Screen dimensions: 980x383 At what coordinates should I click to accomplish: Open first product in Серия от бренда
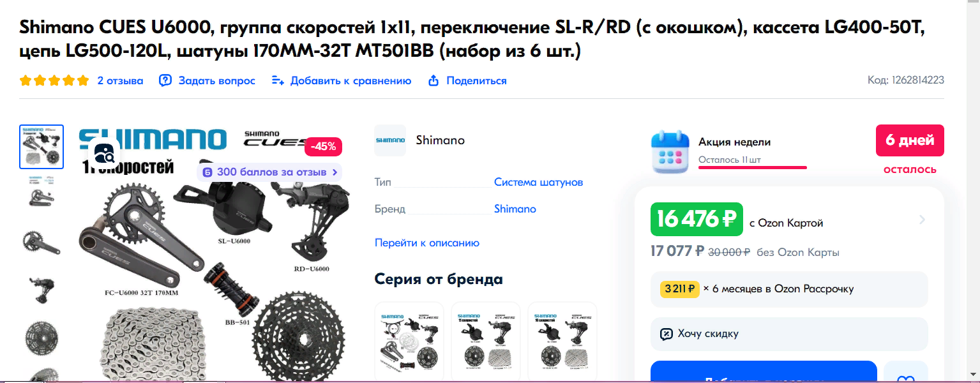click(409, 338)
